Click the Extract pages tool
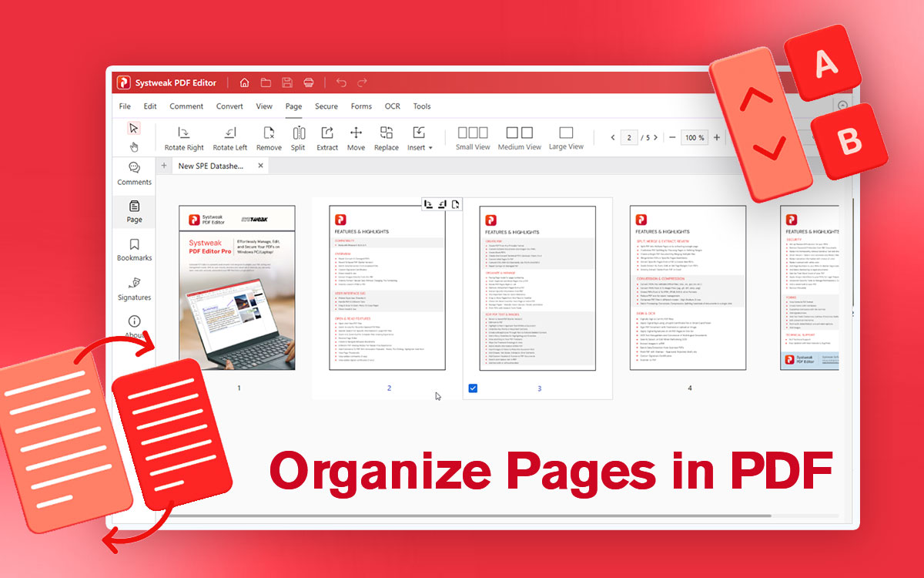924x578 pixels. [327, 138]
